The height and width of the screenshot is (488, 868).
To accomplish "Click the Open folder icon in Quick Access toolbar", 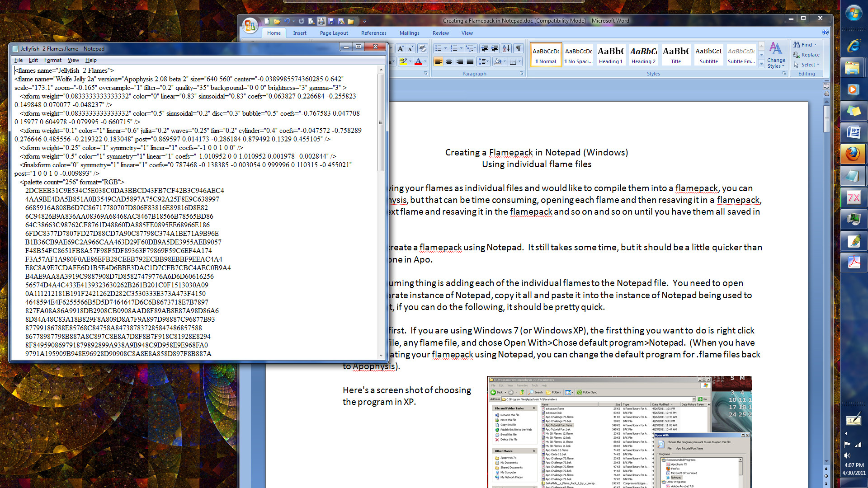I will [x=277, y=21].
